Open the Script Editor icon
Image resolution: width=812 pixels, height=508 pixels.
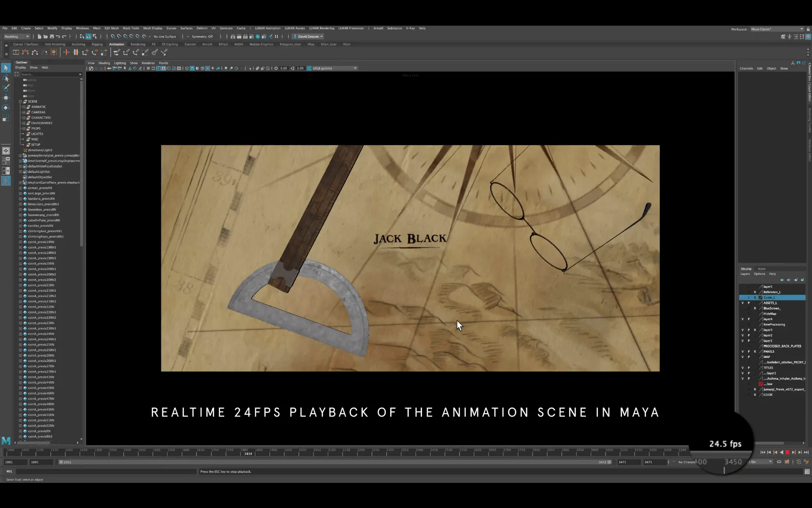tap(807, 472)
